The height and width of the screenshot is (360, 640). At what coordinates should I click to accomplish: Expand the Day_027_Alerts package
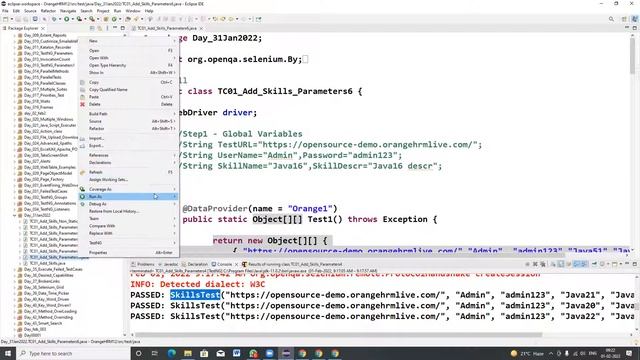tap(15, 161)
